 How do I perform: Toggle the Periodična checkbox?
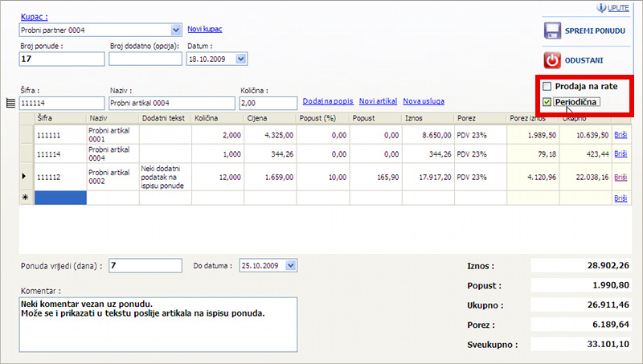(x=547, y=102)
